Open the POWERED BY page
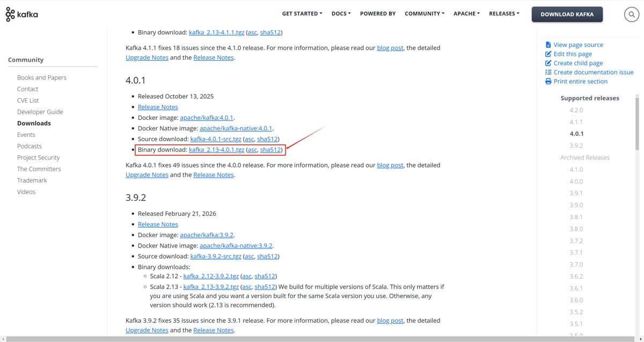 (378, 13)
